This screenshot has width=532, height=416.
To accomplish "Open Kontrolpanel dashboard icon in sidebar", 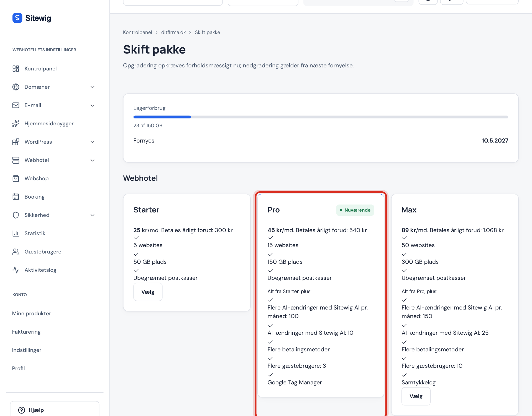I will [x=16, y=69].
